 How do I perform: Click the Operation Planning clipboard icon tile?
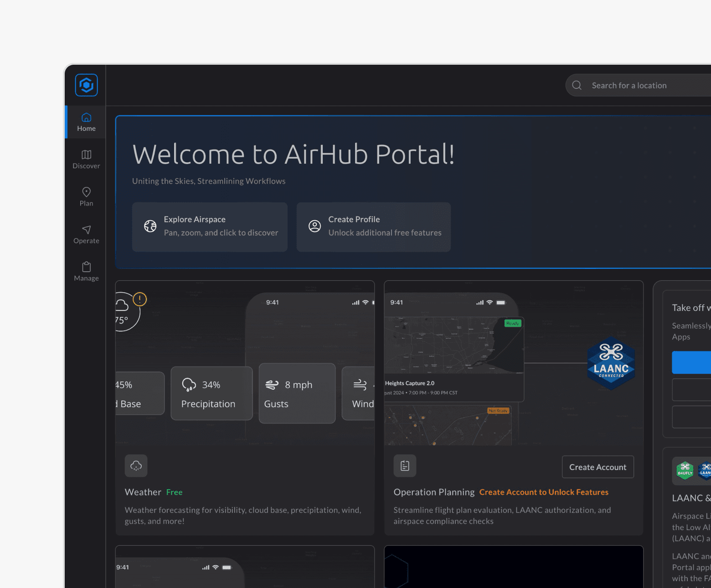click(405, 466)
